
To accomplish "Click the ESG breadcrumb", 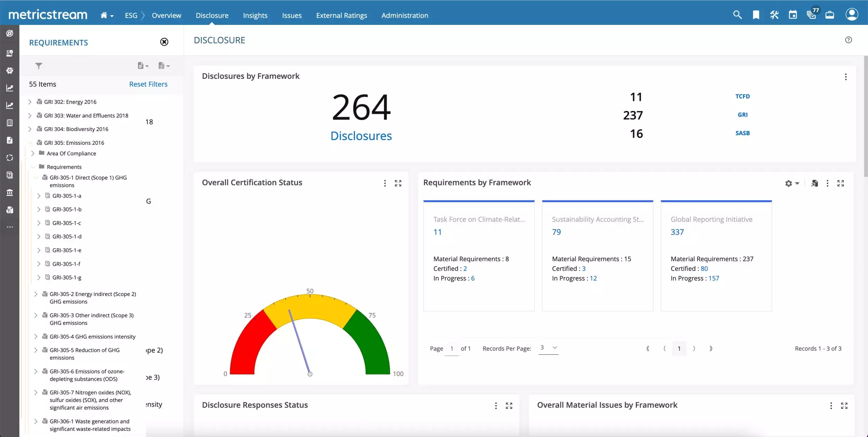I will point(131,15).
